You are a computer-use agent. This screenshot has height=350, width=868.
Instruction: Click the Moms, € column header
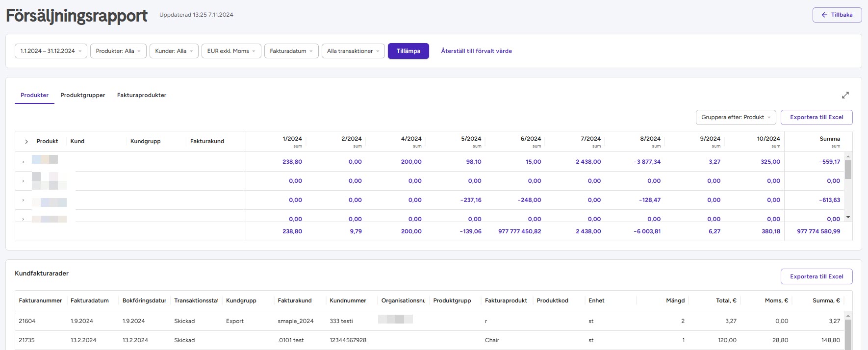point(776,300)
